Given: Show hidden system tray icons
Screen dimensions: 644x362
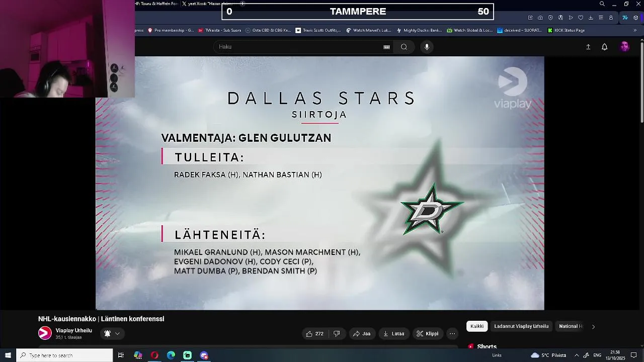Looking at the screenshot, I should point(577,355).
